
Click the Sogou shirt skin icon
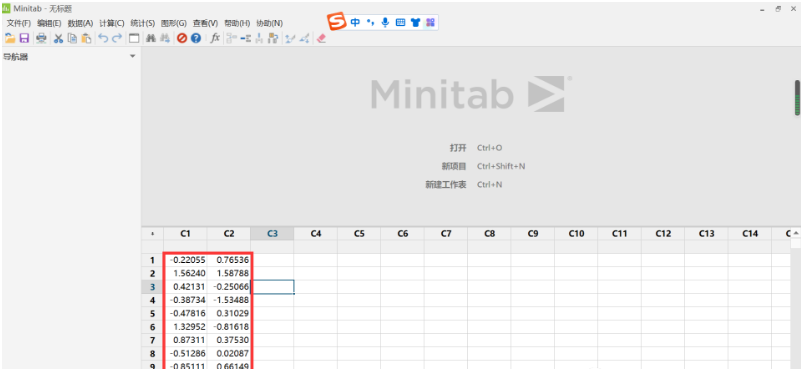[x=415, y=22]
